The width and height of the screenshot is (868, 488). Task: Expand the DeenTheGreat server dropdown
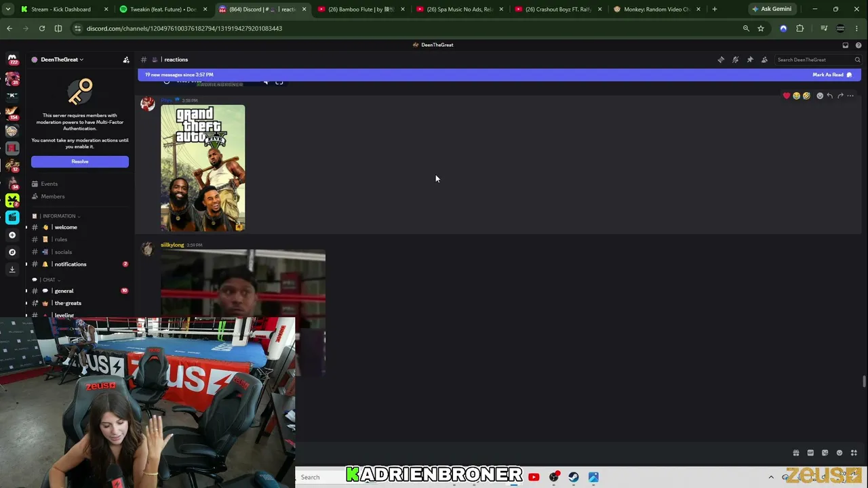(x=62, y=60)
